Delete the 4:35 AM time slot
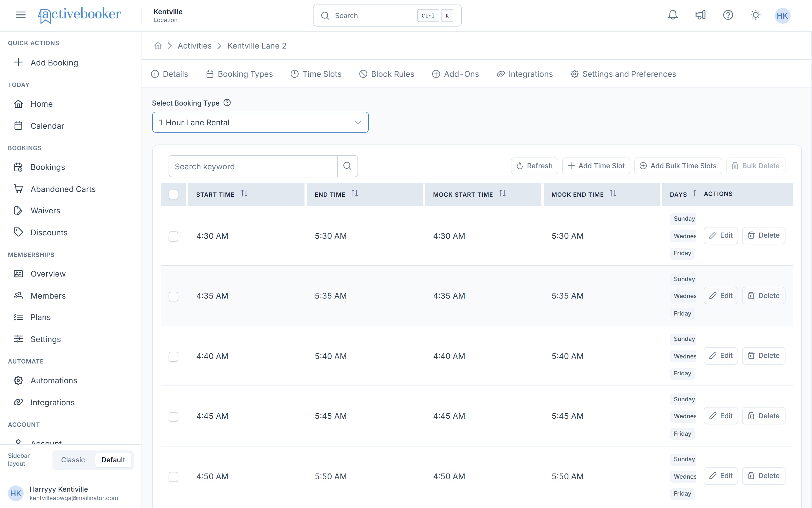Image resolution: width=812 pixels, height=508 pixels. click(763, 296)
